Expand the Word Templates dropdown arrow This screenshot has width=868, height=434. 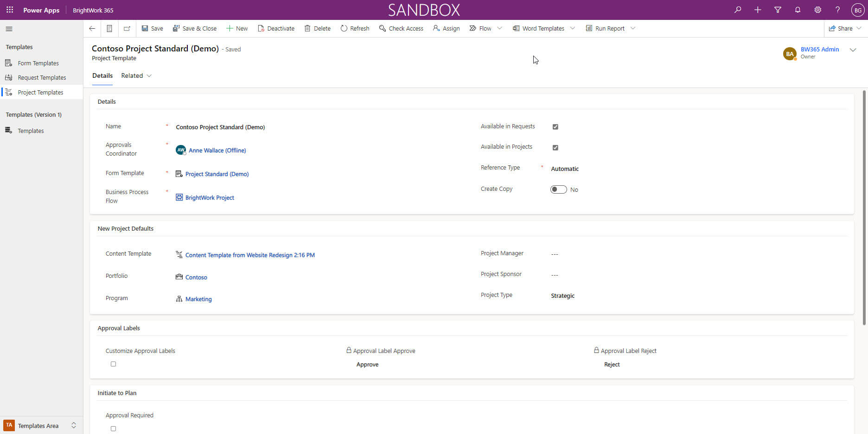click(x=573, y=28)
